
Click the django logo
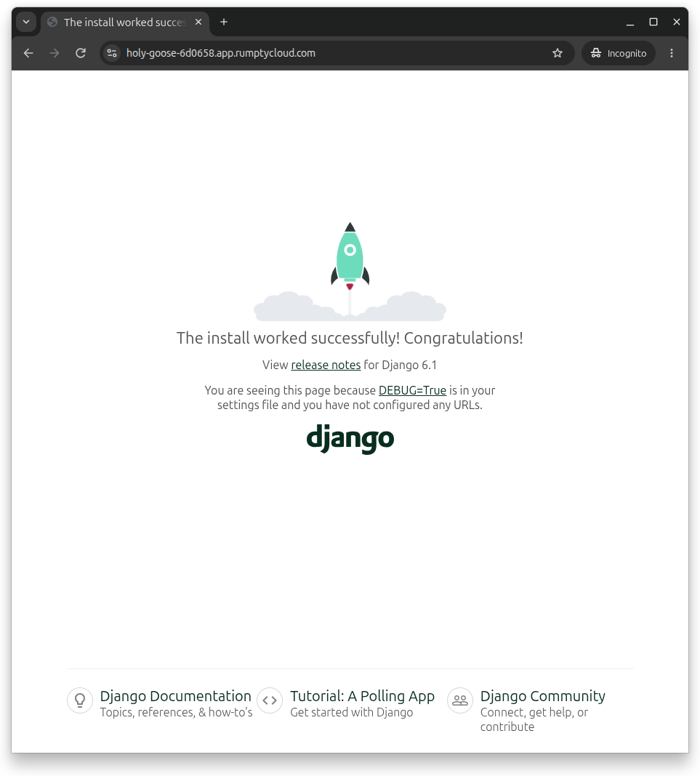coord(350,438)
